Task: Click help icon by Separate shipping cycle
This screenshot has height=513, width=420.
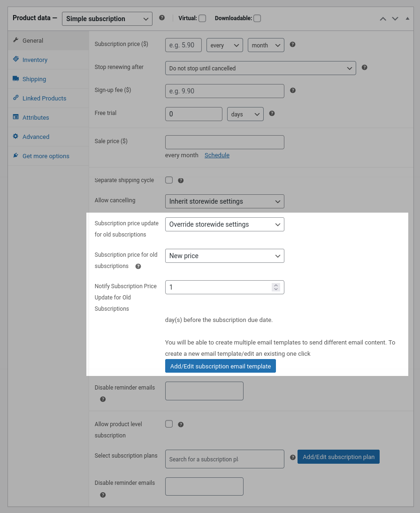Action: pyautogui.click(x=181, y=180)
